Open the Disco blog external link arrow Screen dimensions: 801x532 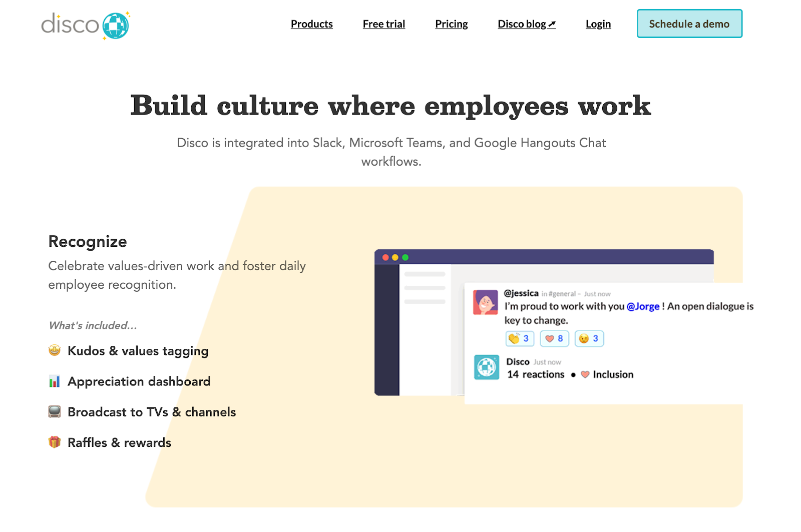pyautogui.click(x=552, y=23)
